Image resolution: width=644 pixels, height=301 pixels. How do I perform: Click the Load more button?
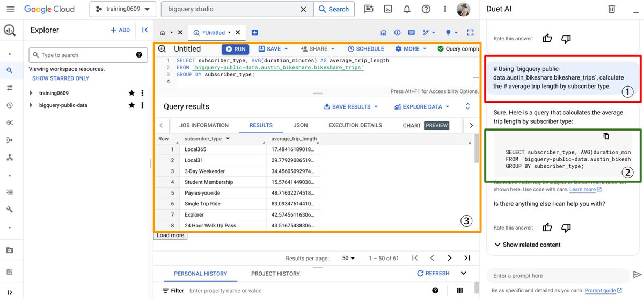[x=171, y=235]
